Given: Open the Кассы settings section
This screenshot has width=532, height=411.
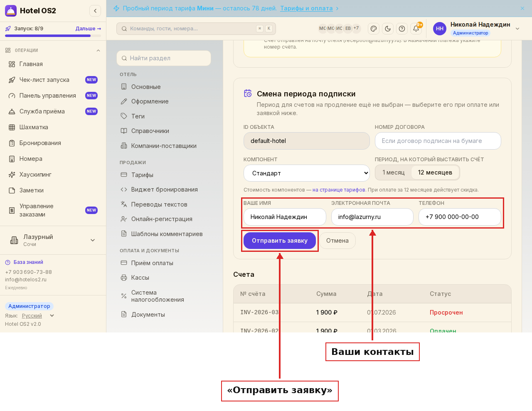Looking at the screenshot, I should click(x=164, y=278).
